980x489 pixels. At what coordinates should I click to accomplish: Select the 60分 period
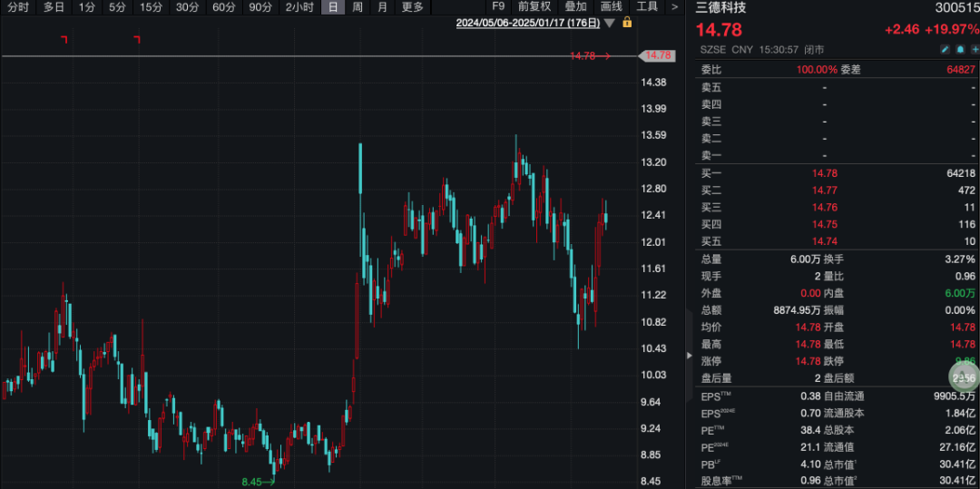pyautogui.click(x=224, y=7)
